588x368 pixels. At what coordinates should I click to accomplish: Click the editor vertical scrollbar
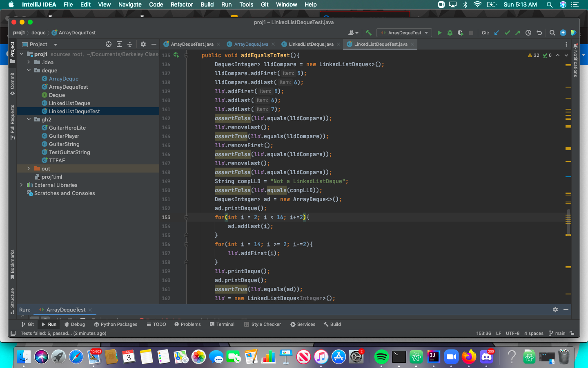coord(568,222)
